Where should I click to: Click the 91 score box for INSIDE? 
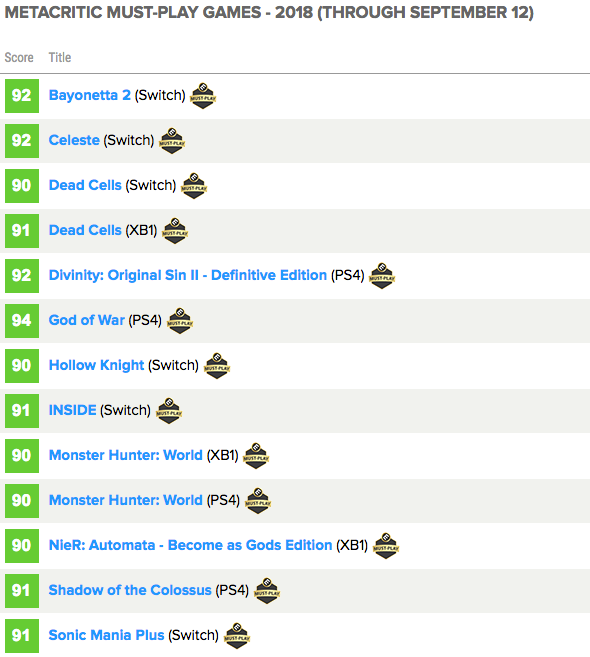(22, 411)
